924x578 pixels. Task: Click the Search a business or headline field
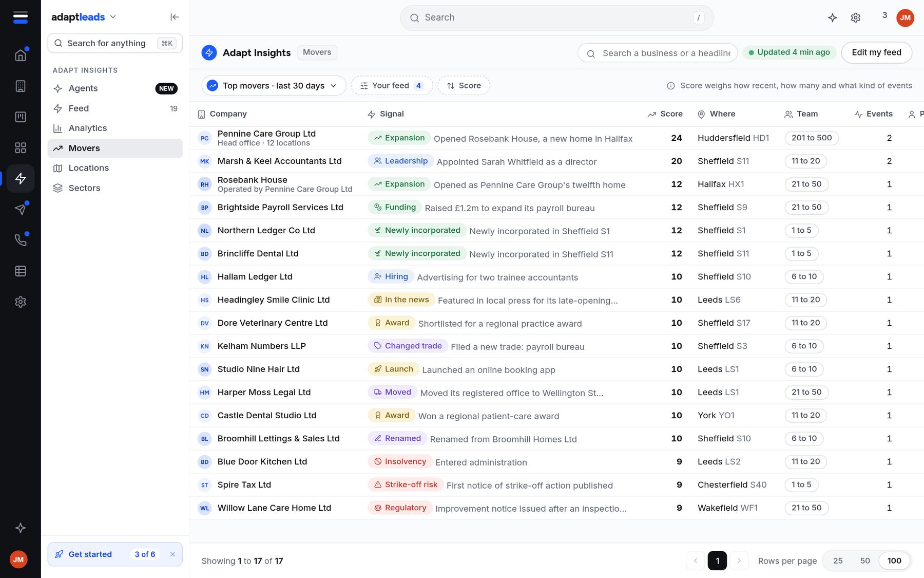click(658, 53)
